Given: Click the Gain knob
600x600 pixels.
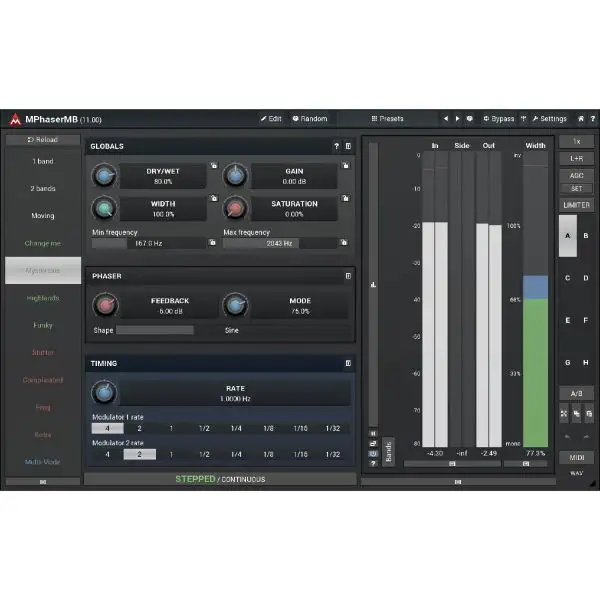Looking at the screenshot, I should point(235,176).
